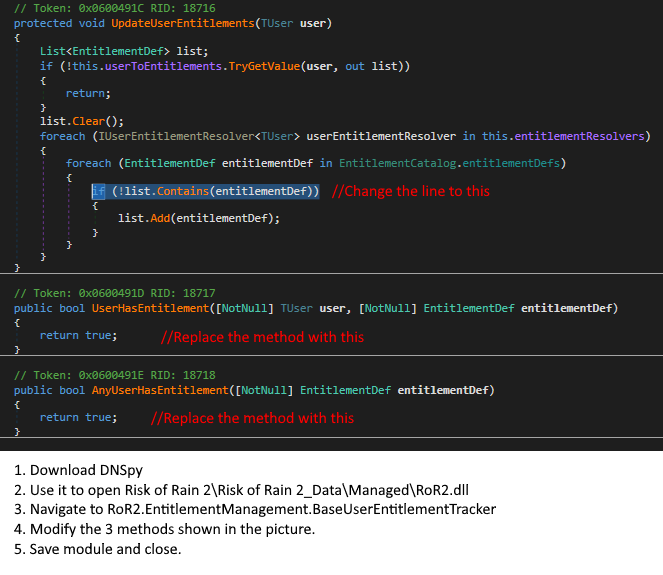
Task: Click the UpdateUserEntitlements method name
Action: (x=183, y=23)
